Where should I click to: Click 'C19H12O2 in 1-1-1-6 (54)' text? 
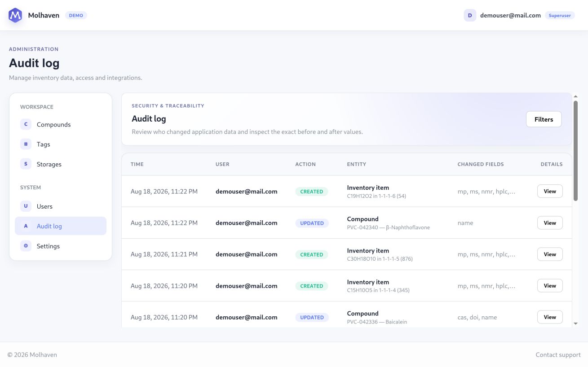click(x=376, y=196)
